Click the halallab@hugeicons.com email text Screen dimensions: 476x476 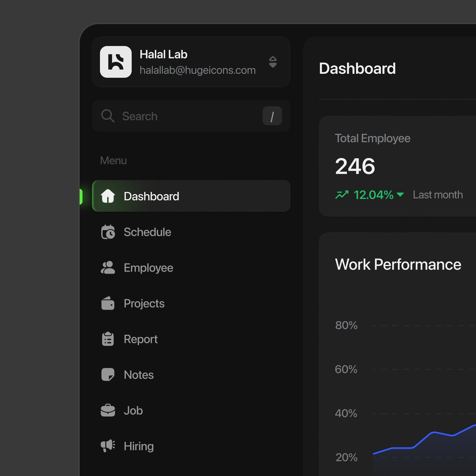198,70
